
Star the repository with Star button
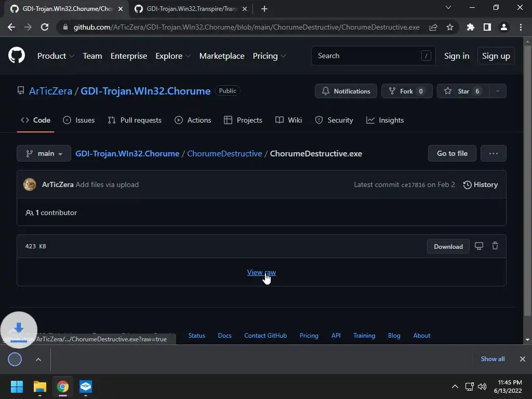coord(463,91)
